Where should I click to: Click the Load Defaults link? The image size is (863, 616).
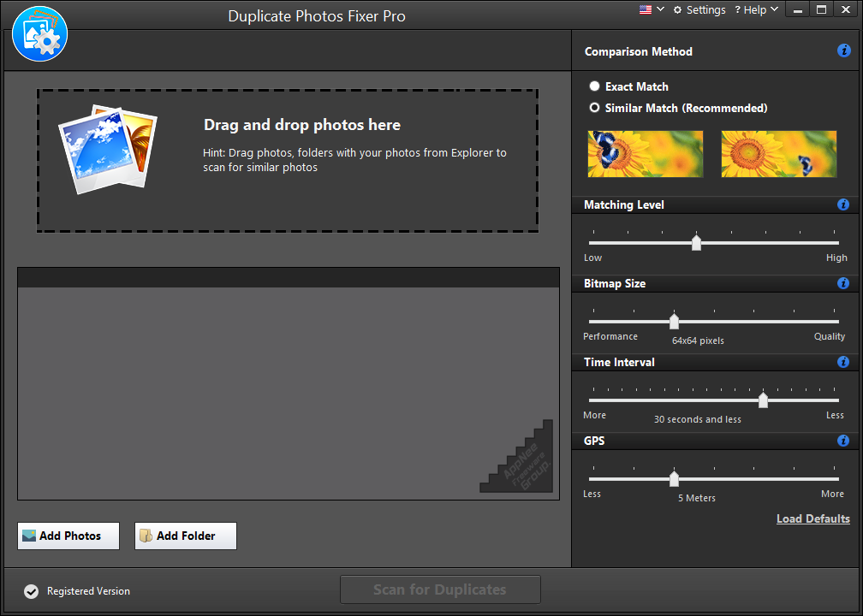pyautogui.click(x=812, y=518)
